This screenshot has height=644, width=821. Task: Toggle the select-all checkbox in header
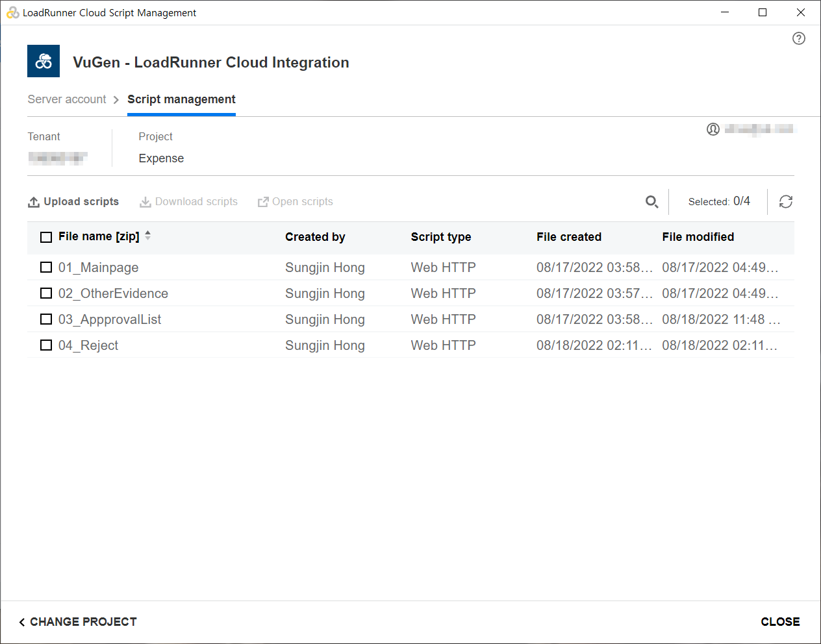pyautogui.click(x=46, y=237)
